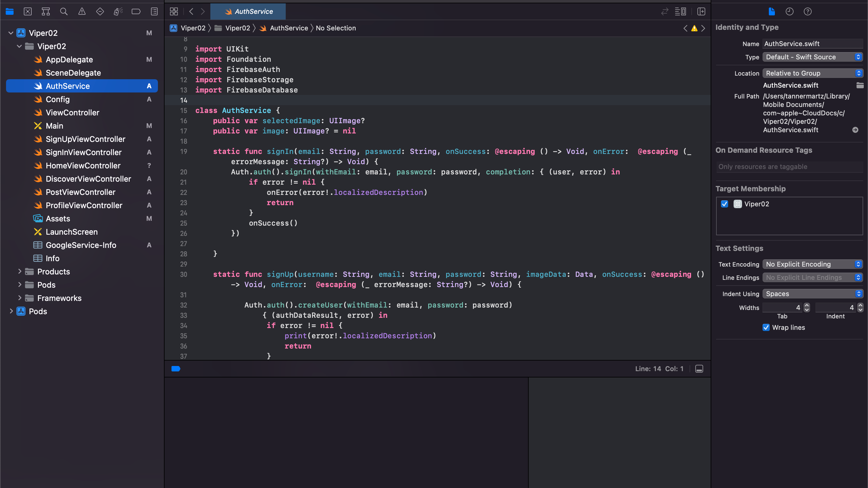Open the Issue navigator warning icon

82,11
